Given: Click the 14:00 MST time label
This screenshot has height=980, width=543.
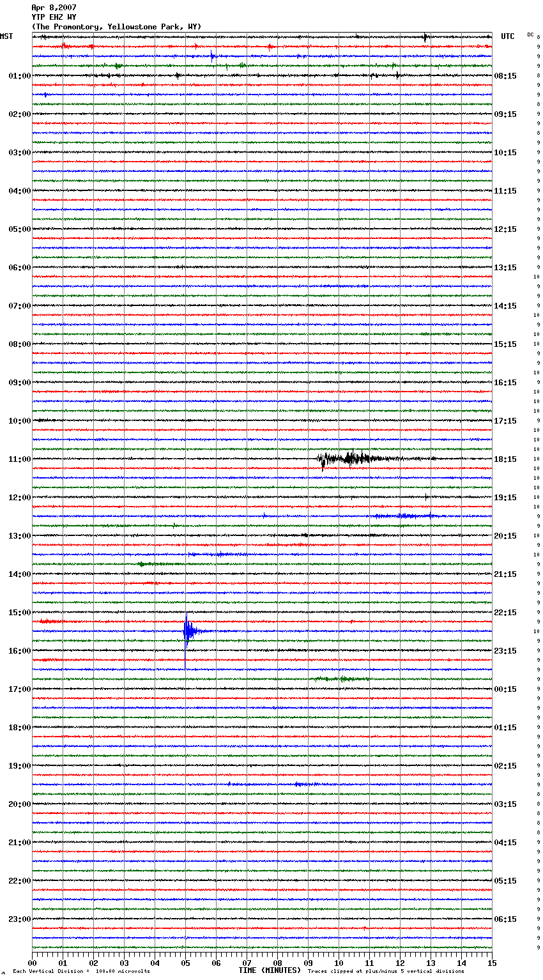Looking at the screenshot, I should (x=19, y=574).
